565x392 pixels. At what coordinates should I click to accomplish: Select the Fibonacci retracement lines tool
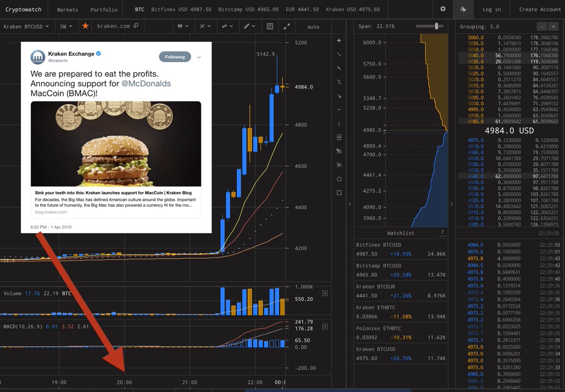(339, 137)
